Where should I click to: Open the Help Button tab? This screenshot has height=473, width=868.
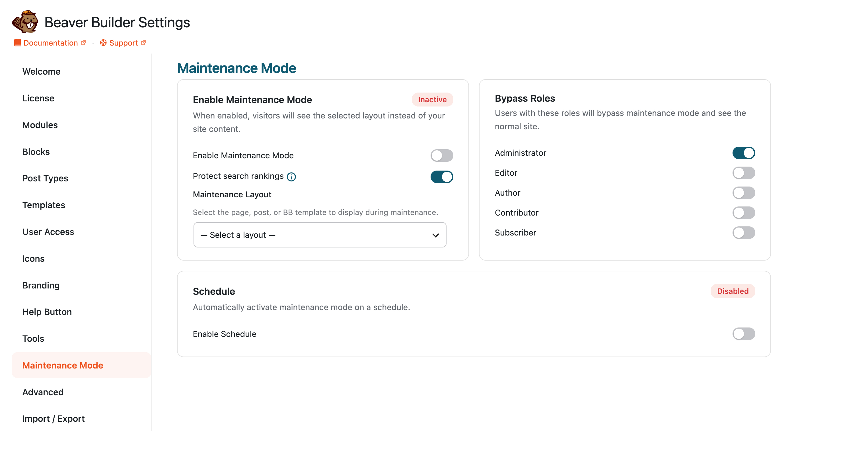coord(81,312)
